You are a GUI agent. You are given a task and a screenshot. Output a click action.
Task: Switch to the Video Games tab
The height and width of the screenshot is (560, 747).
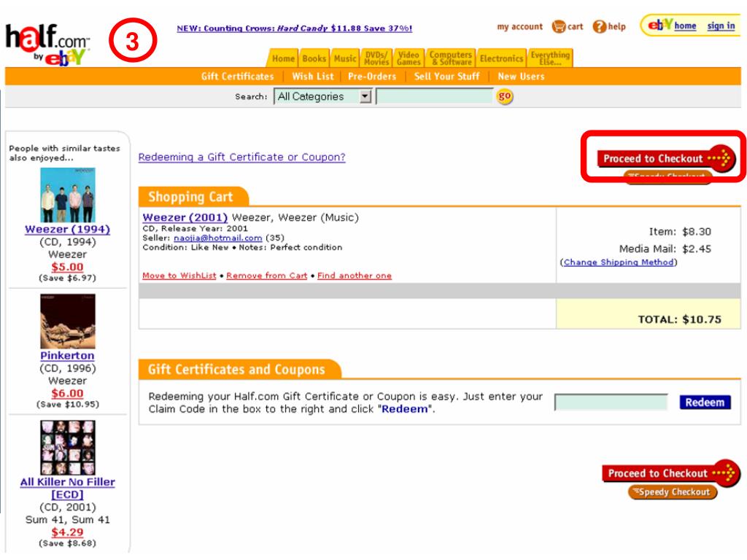[x=409, y=58]
